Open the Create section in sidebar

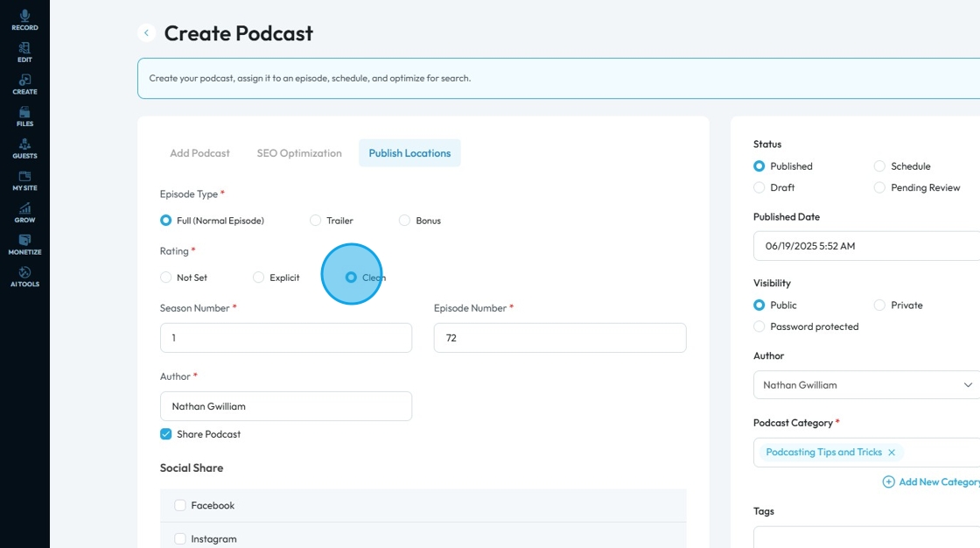24,84
